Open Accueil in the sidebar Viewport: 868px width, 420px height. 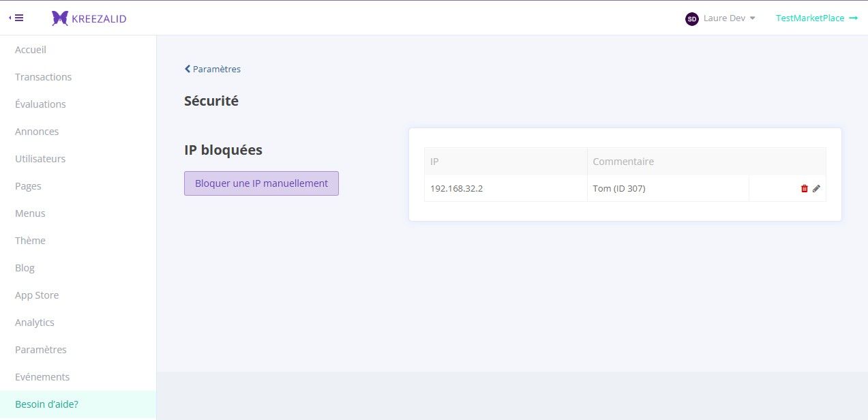tap(31, 50)
